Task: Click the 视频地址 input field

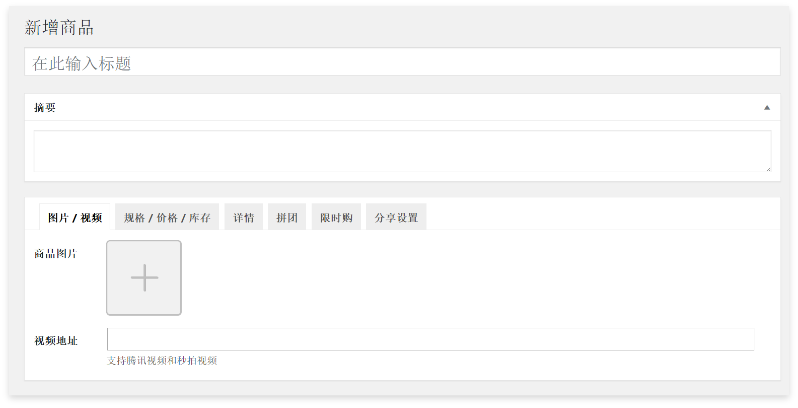Action: click(x=431, y=339)
